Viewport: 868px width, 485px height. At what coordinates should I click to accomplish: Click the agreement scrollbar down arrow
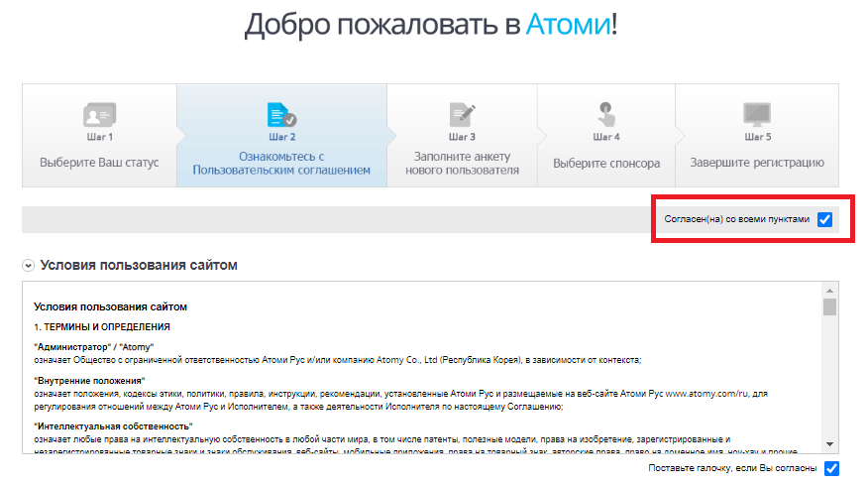[x=829, y=444]
